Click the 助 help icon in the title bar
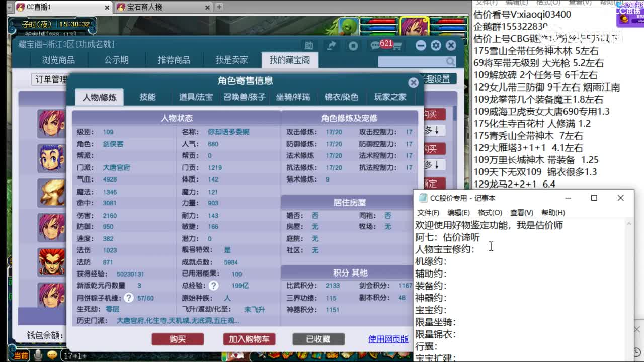 point(308,45)
